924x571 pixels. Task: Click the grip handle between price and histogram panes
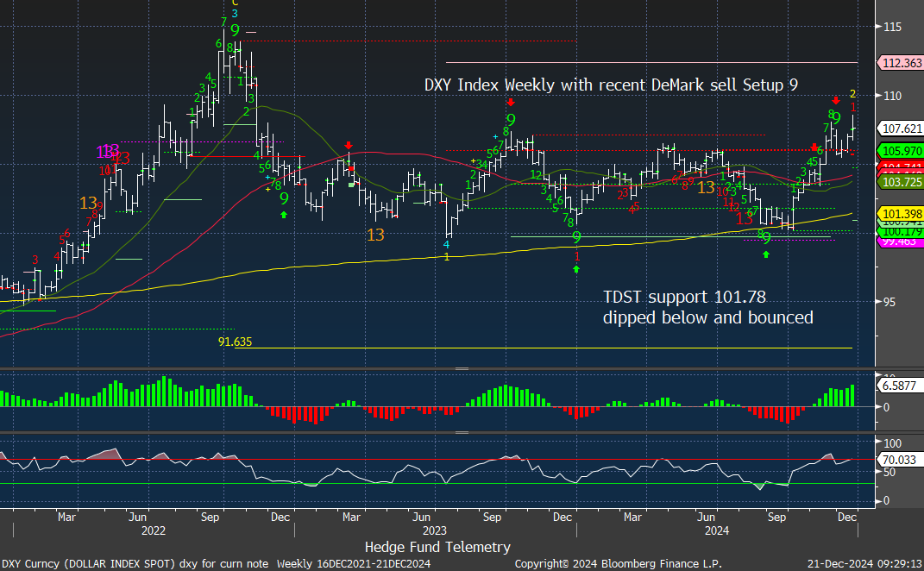coord(462,369)
